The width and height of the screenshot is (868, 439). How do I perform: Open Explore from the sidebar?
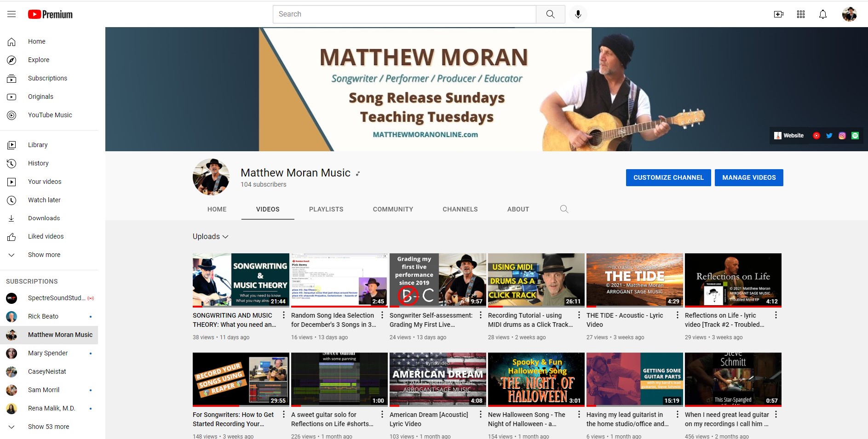[49, 60]
